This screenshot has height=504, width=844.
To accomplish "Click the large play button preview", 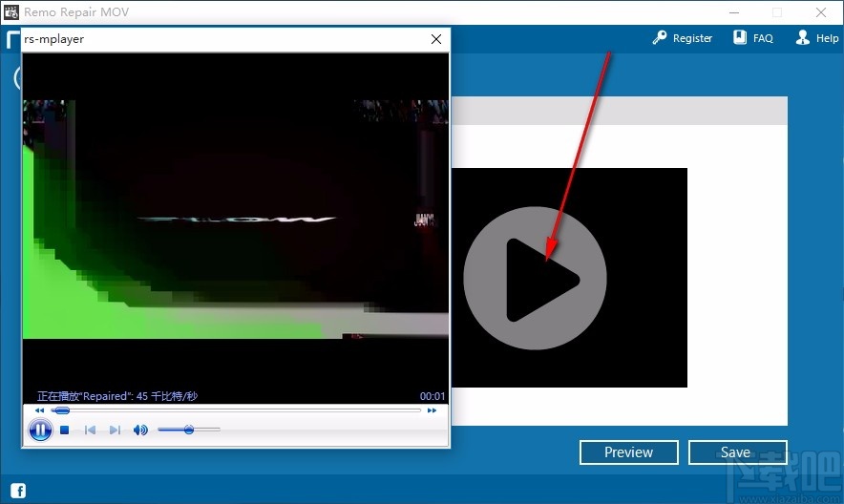I will click(x=535, y=278).
